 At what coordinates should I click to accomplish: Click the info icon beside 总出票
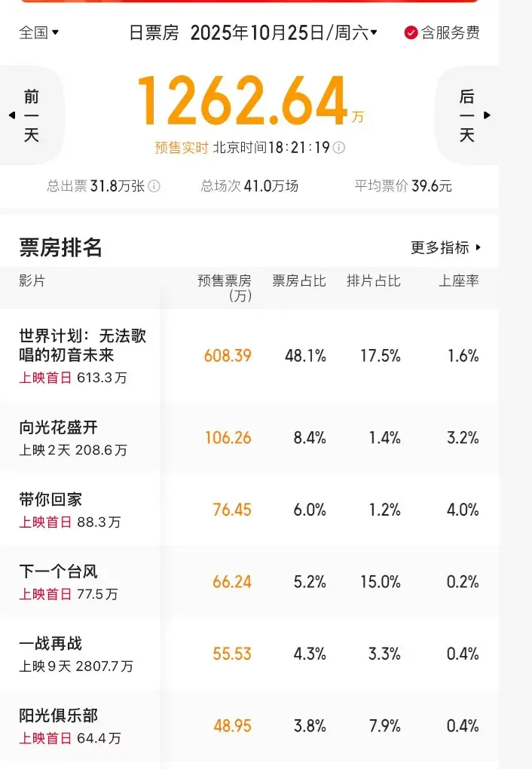point(154,186)
